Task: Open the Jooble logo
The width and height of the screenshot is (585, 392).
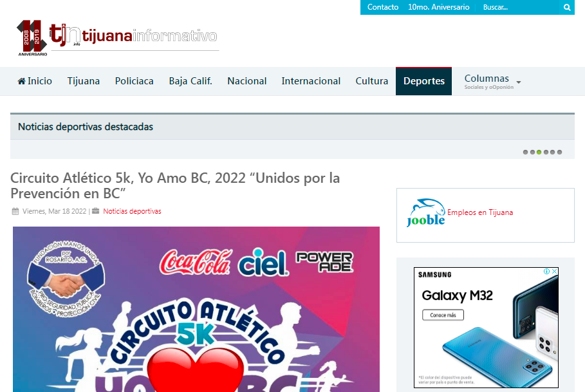Action: 425,212
